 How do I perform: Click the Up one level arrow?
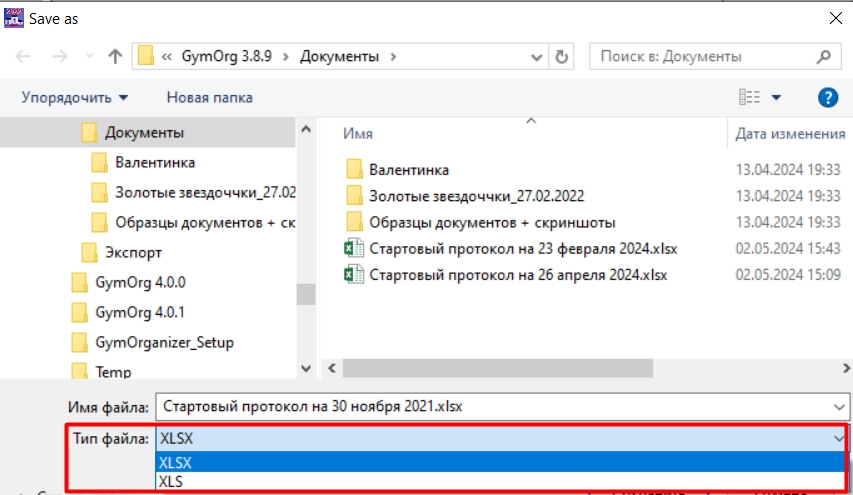pyautogui.click(x=114, y=57)
